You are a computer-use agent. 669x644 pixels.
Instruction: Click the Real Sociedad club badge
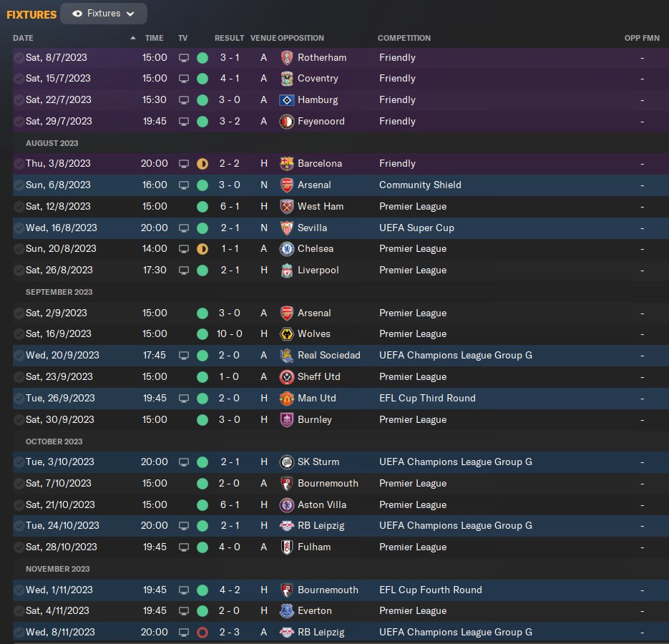click(287, 356)
